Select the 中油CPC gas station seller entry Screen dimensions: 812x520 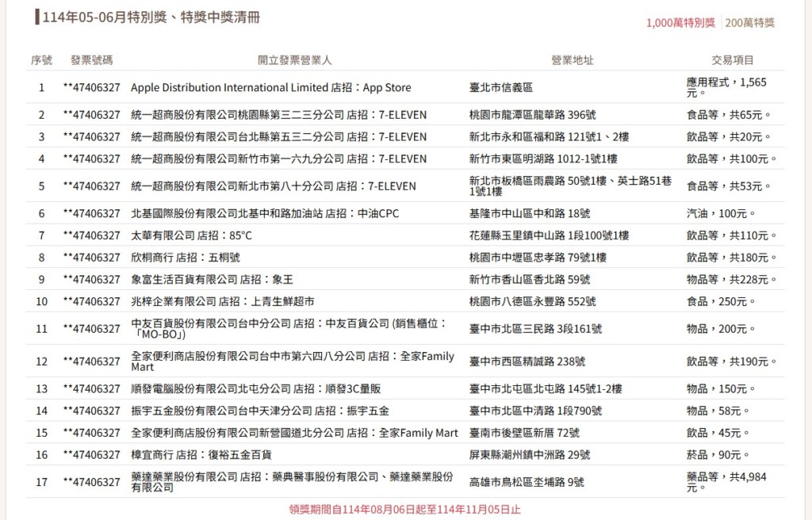252,213
